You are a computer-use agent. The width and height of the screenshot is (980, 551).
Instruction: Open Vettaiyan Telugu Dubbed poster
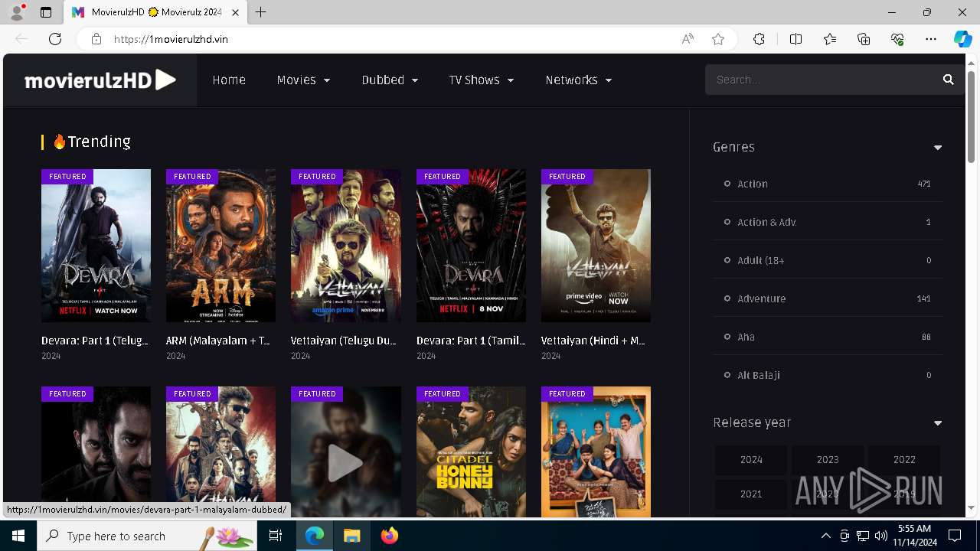(345, 246)
